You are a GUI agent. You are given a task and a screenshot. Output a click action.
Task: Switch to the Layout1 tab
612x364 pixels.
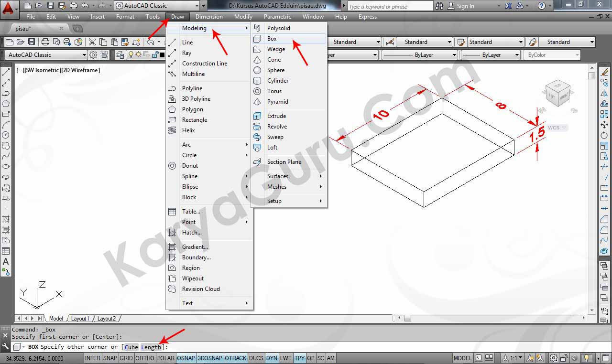pyautogui.click(x=80, y=319)
